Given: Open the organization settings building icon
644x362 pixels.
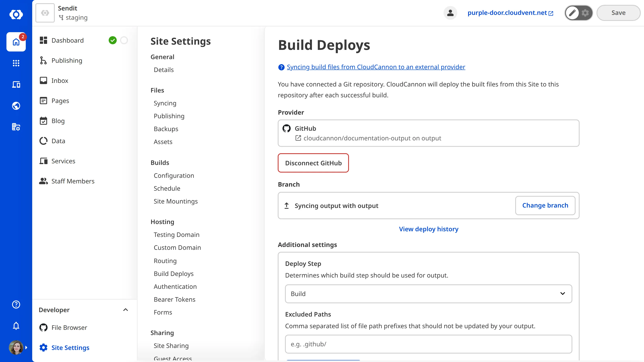Looking at the screenshot, I should tap(16, 127).
